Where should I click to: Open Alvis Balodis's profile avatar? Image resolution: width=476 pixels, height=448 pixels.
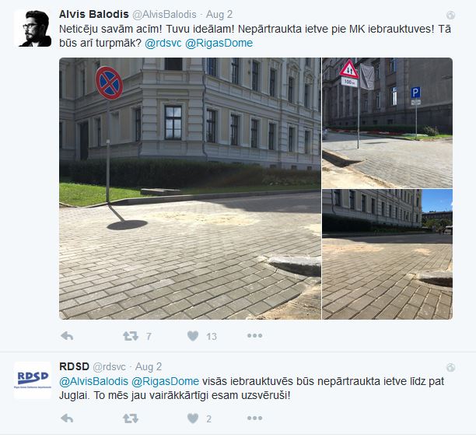coord(33,29)
